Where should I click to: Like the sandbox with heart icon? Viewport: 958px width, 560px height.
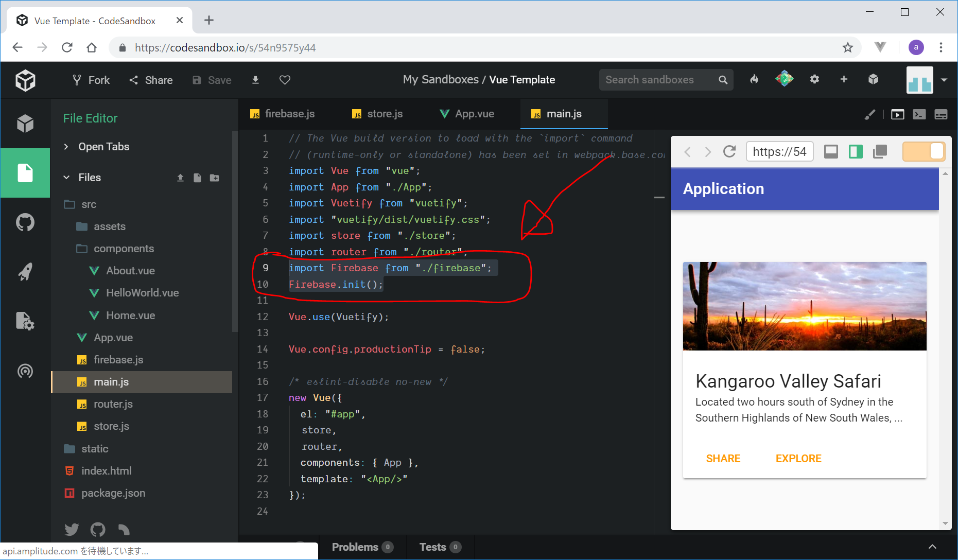pyautogui.click(x=285, y=80)
